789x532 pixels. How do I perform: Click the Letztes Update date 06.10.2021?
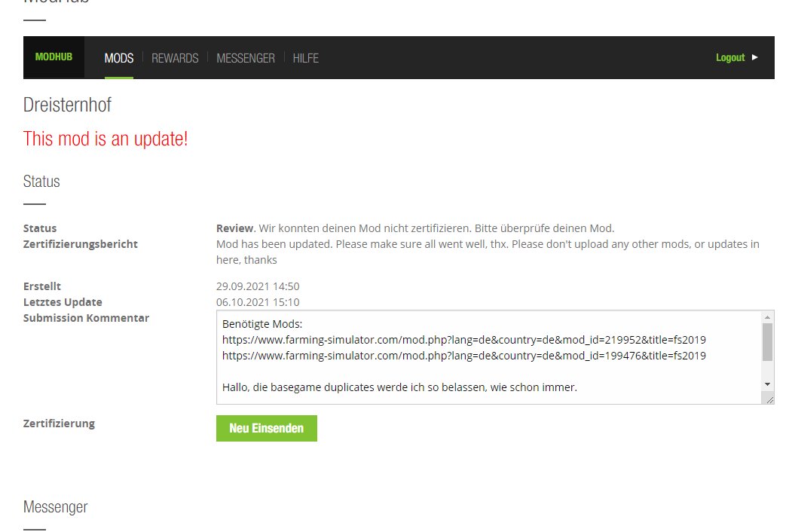coord(258,302)
